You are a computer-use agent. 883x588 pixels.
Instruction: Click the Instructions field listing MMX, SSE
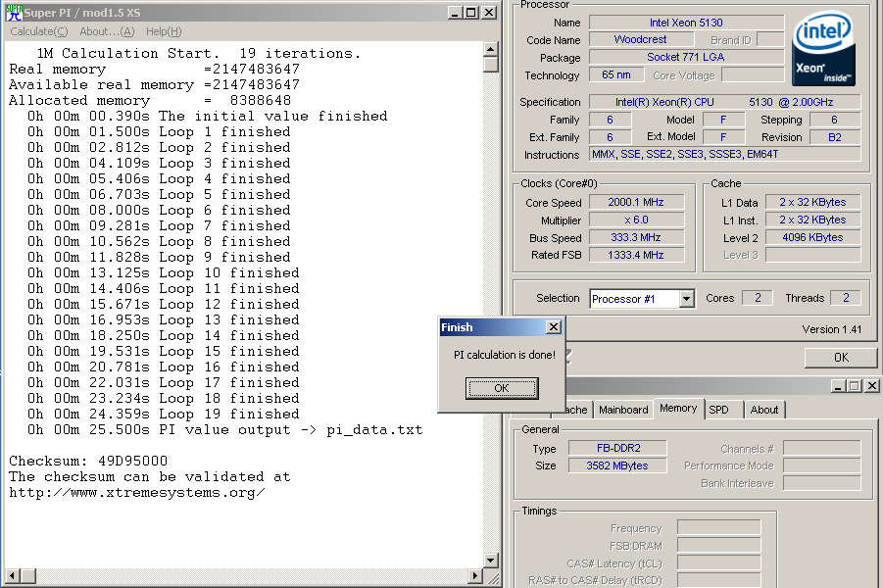point(725,154)
